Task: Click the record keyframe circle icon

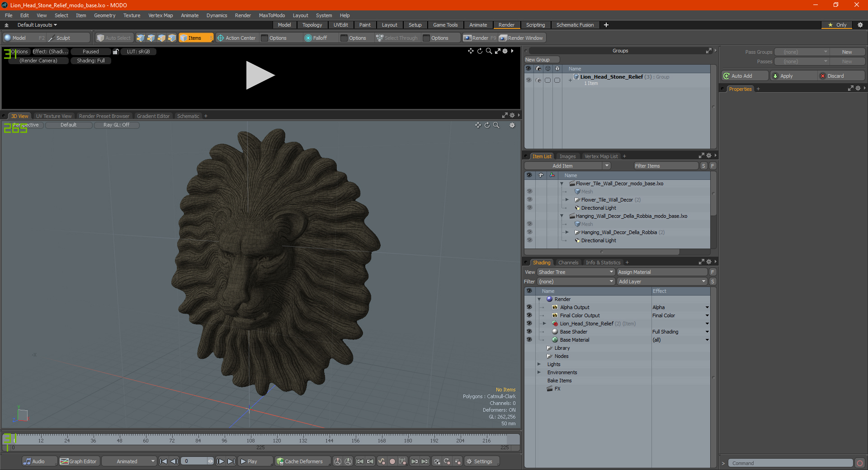Action: (x=392, y=461)
